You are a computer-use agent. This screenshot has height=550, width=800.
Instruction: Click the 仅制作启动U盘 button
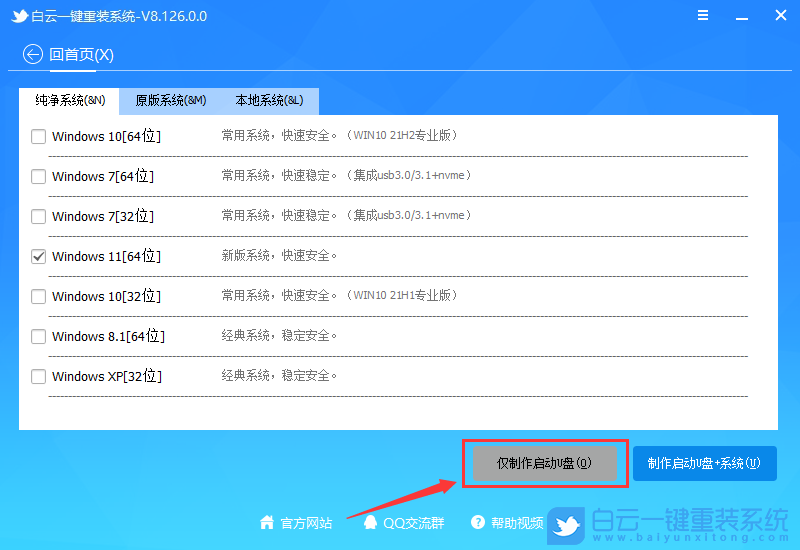coord(545,463)
